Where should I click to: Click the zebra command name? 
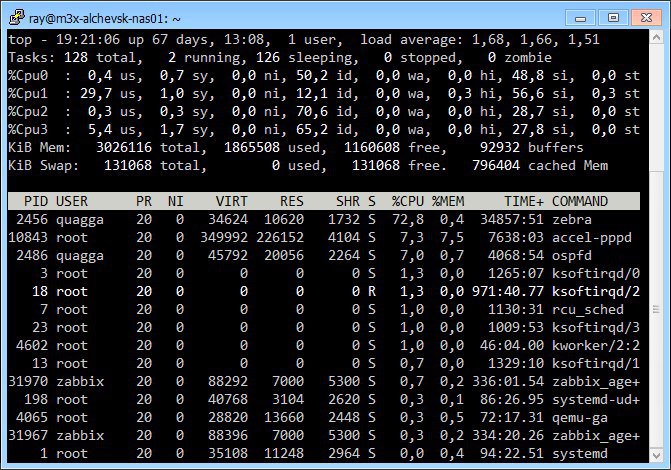click(x=572, y=219)
